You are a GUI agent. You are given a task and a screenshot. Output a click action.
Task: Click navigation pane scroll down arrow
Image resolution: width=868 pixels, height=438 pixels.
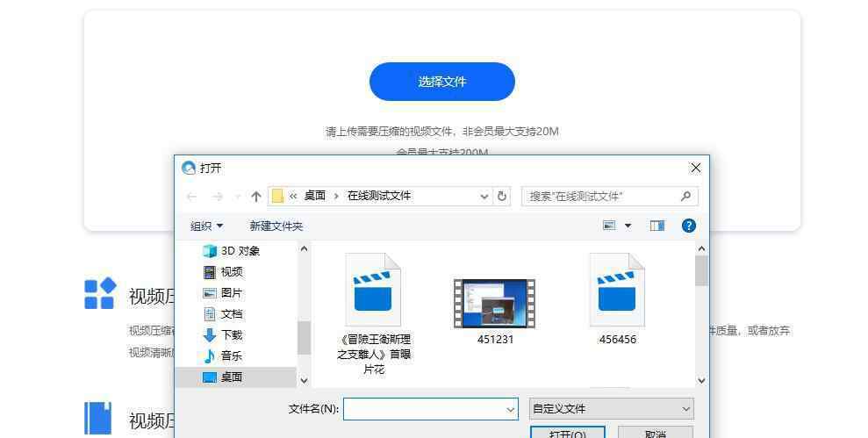[x=304, y=380]
